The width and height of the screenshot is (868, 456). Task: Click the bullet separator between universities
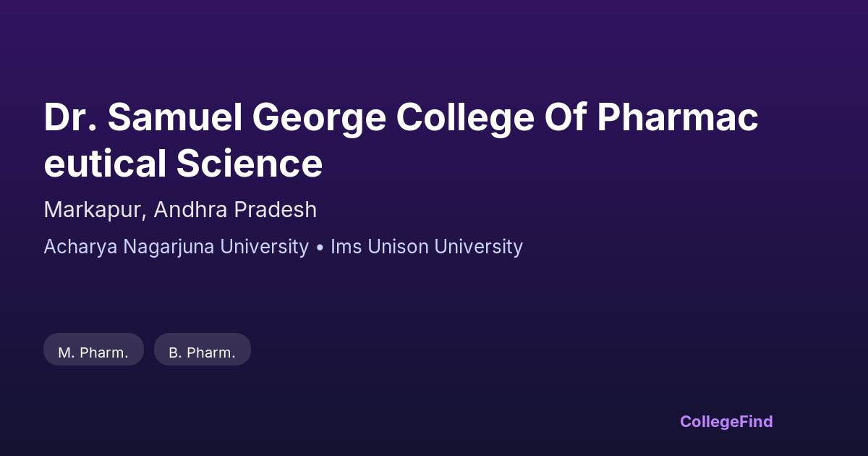[x=320, y=247]
